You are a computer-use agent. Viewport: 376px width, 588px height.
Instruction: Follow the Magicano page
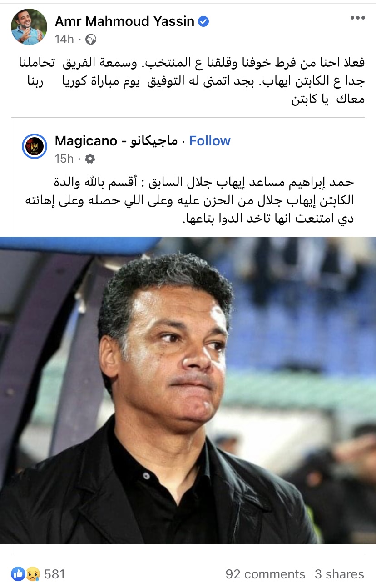tap(210, 141)
